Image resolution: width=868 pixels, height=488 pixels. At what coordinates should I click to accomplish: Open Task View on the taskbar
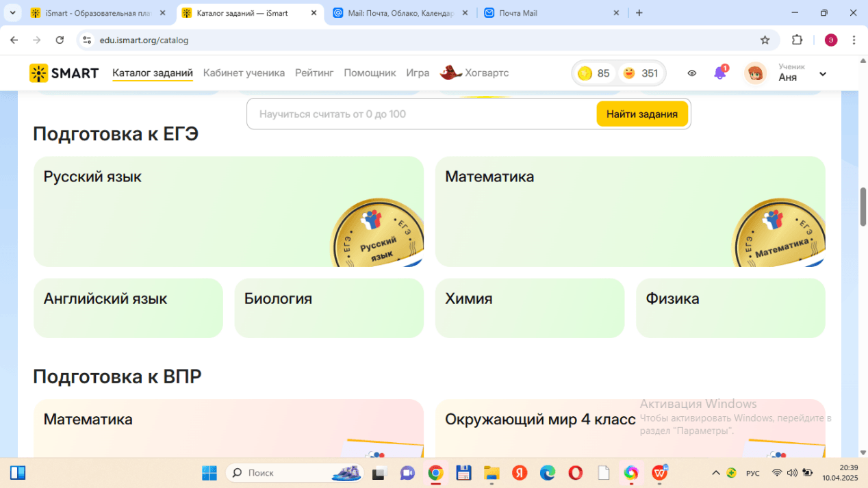click(x=379, y=473)
